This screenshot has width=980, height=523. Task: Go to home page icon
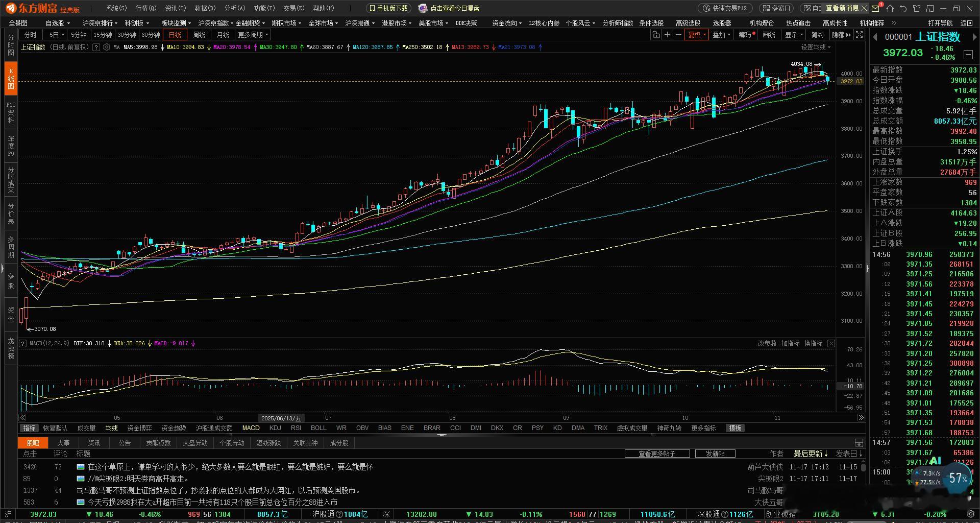(x=890, y=8)
